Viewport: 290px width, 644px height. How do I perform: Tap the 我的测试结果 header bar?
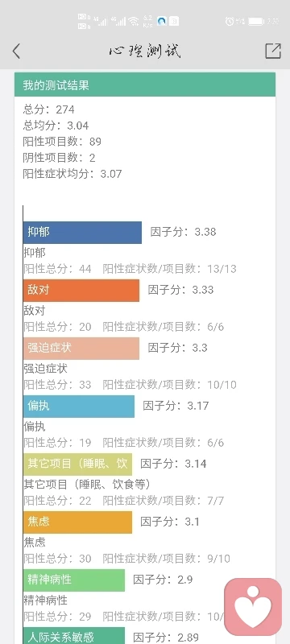coord(144,85)
